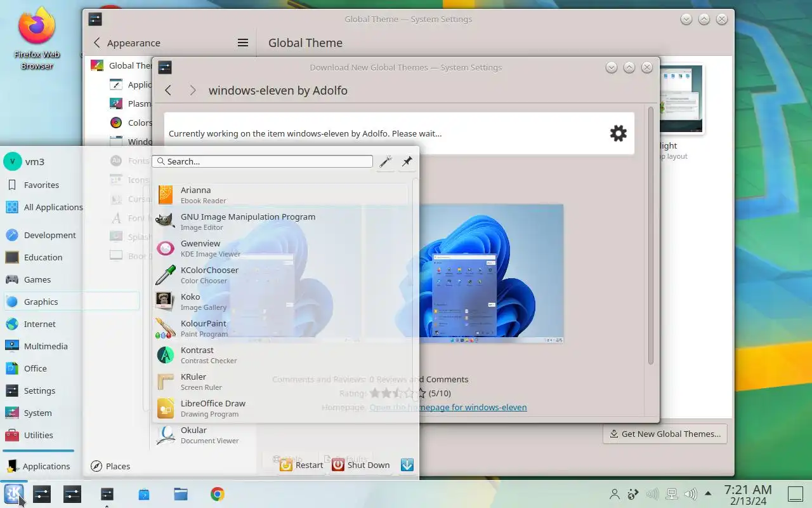Screen dimensions: 812x508
Task: Open hamburger menu in System Settings
Action: point(242,43)
